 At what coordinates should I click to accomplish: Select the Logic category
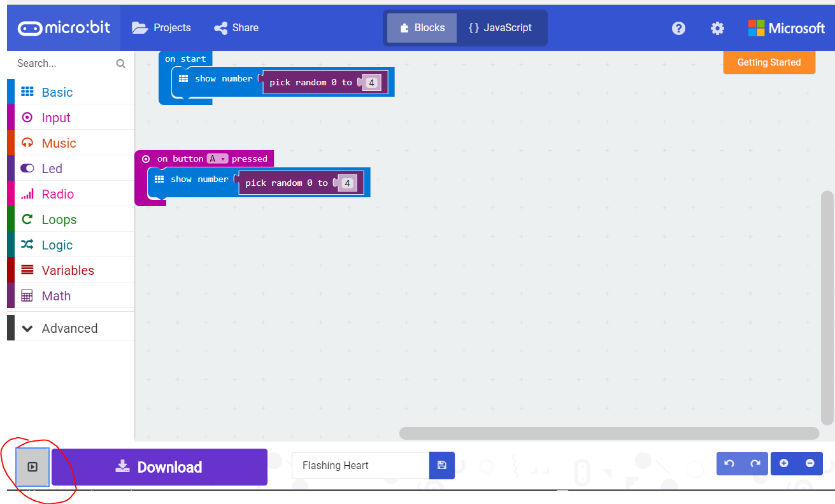(x=57, y=244)
